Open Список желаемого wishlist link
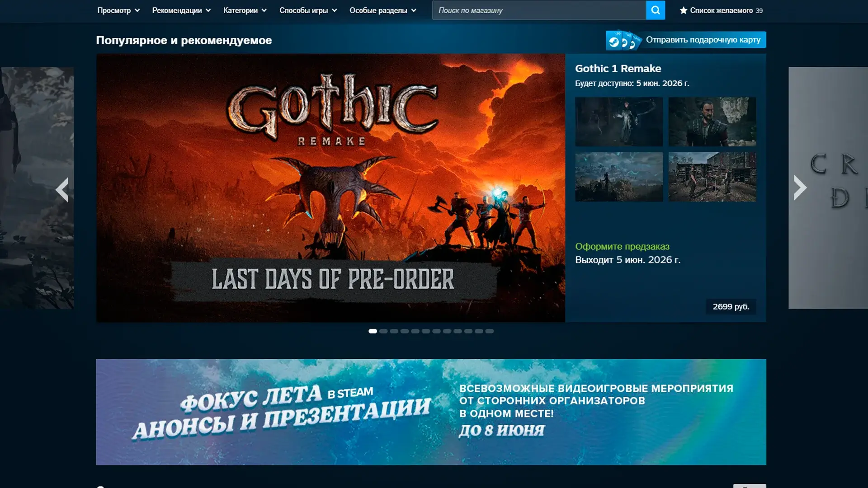 point(721,10)
